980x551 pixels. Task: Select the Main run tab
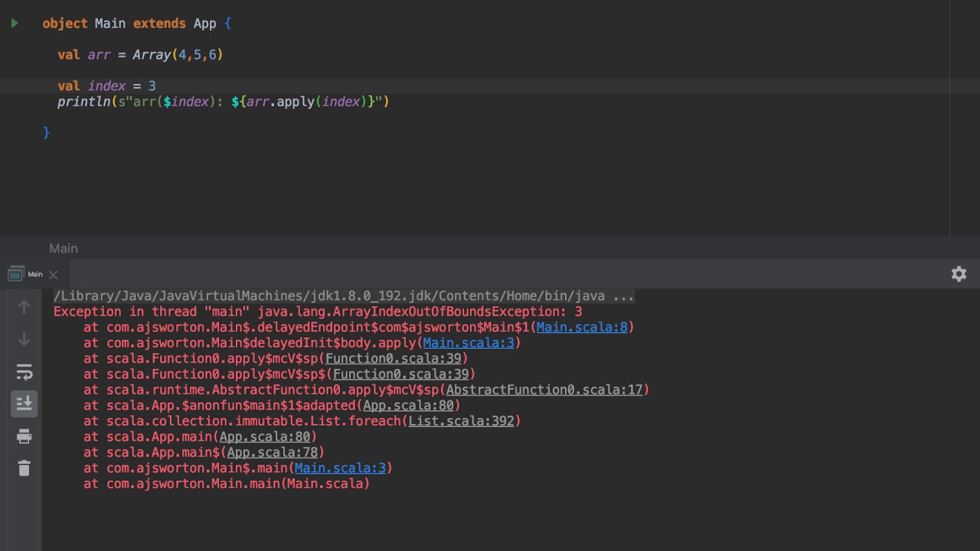tap(35, 274)
